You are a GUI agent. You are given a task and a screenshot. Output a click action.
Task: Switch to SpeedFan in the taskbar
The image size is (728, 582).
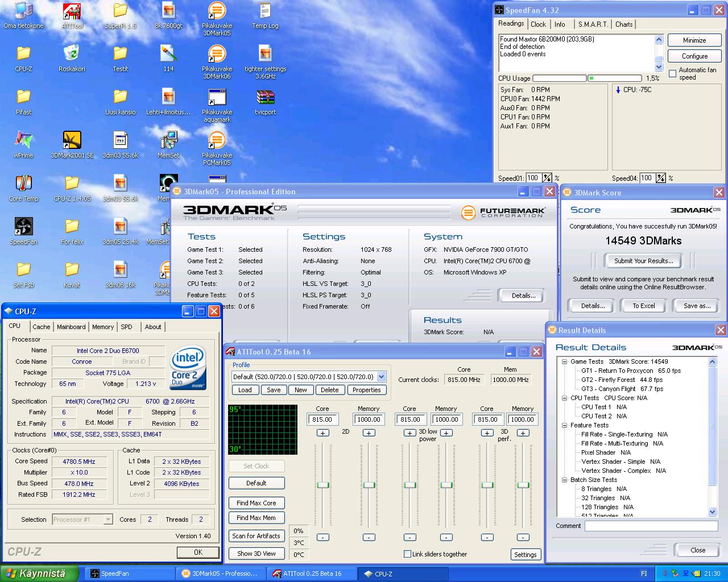pos(130,573)
